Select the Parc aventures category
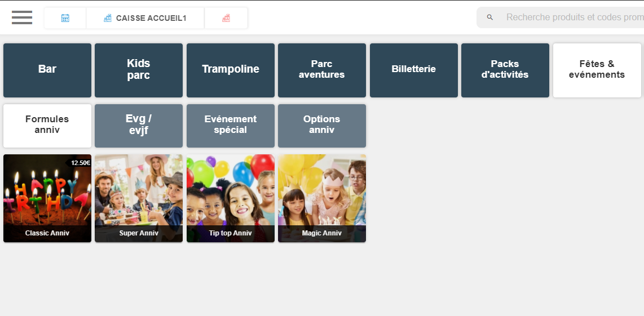Image resolution: width=644 pixels, height=316 pixels. coord(321,70)
